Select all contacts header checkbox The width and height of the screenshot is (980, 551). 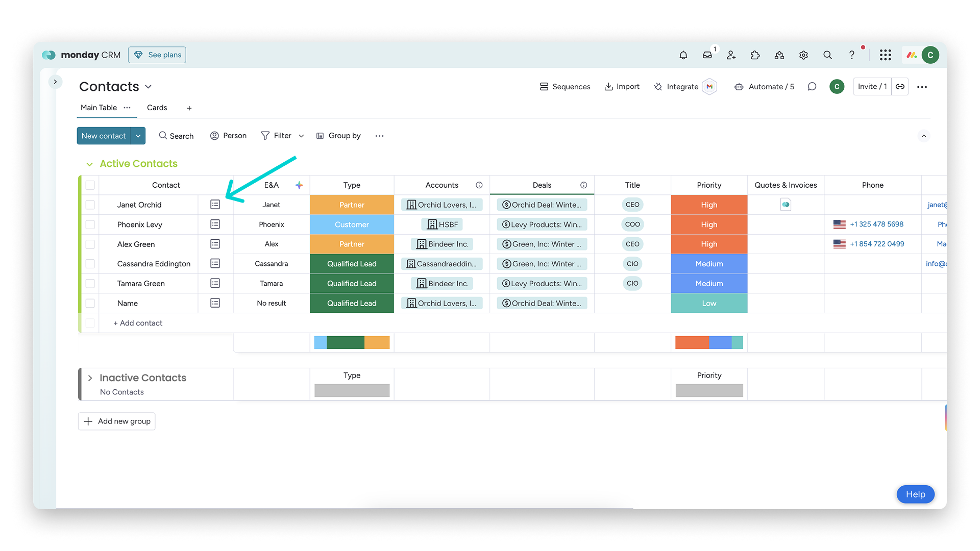[90, 185]
